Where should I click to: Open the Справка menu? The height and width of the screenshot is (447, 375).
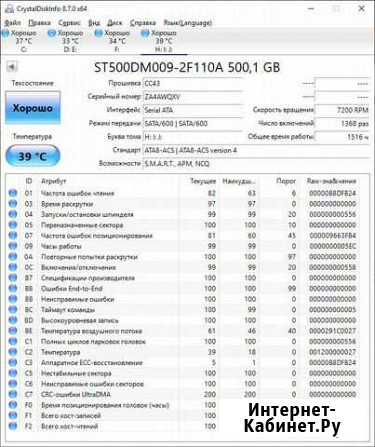click(143, 23)
